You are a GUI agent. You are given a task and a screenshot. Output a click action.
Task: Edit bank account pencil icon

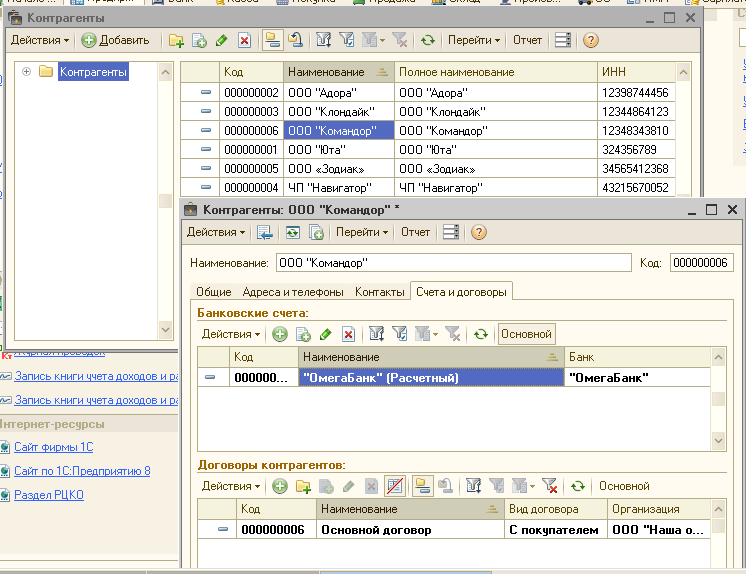click(325, 334)
